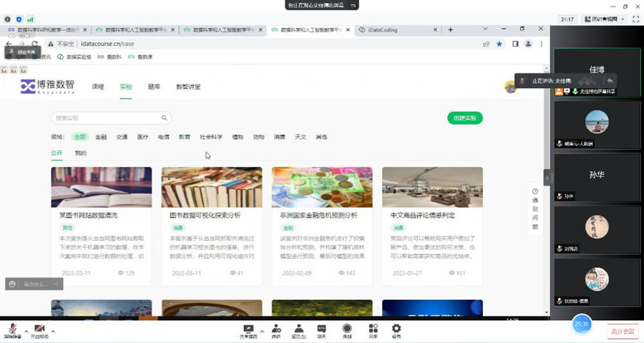Expand audio options arrow beside microphone
The width and height of the screenshot is (644, 343).
pyautogui.click(x=26, y=331)
